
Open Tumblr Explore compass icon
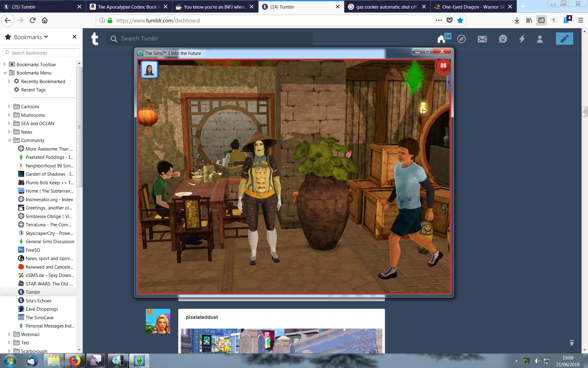[462, 39]
